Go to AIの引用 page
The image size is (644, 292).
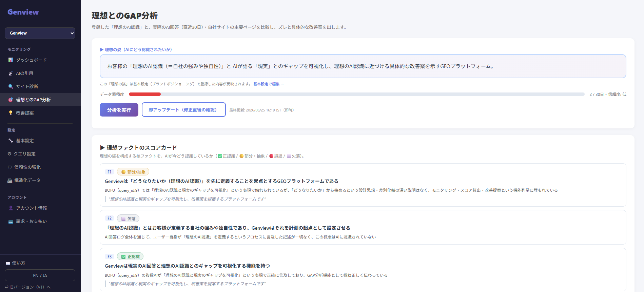pos(40,73)
